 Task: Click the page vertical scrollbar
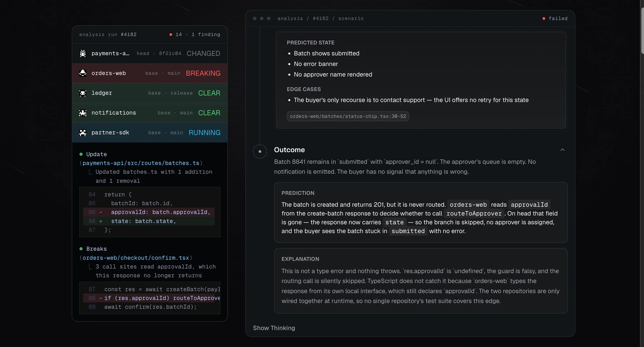(642, 173)
